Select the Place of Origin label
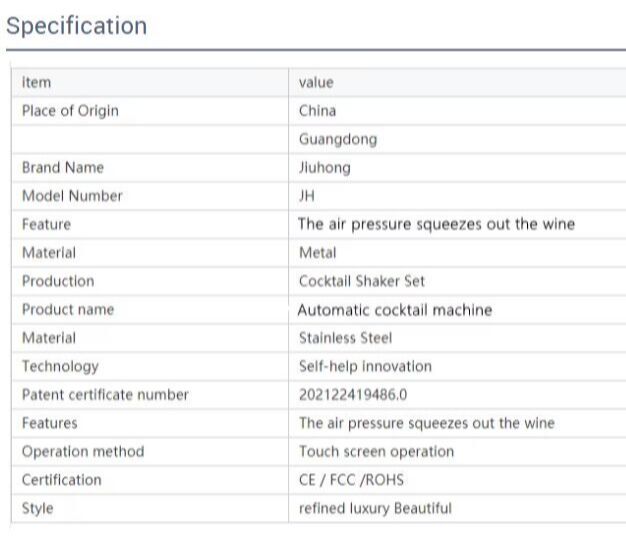The height and width of the screenshot is (540, 626). point(70,110)
